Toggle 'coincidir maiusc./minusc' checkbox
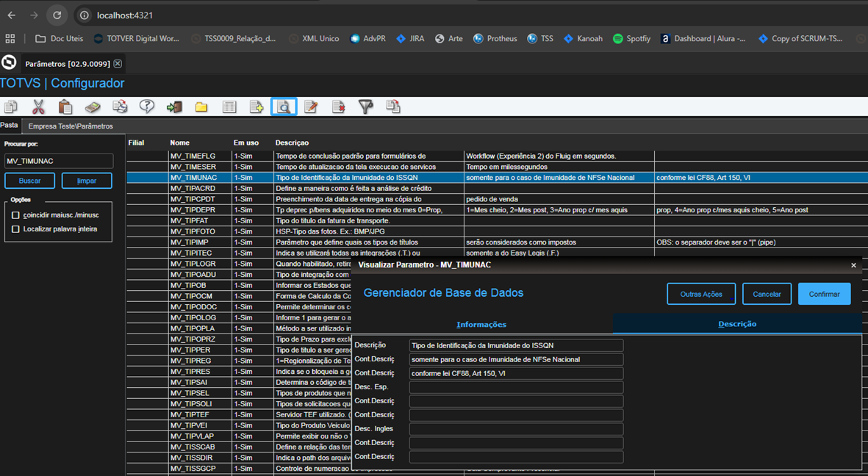This screenshot has height=476, width=868. pos(15,214)
